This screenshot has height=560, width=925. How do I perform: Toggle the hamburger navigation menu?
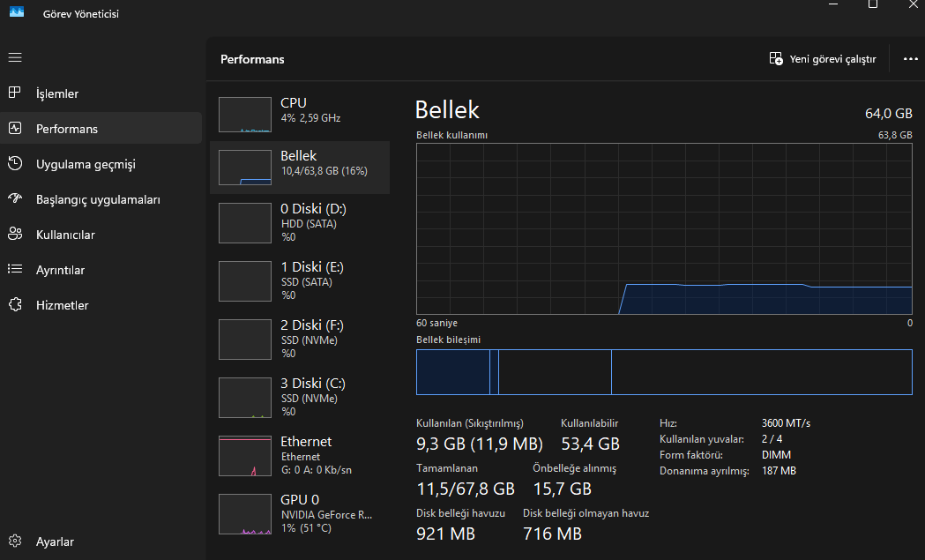(x=15, y=57)
